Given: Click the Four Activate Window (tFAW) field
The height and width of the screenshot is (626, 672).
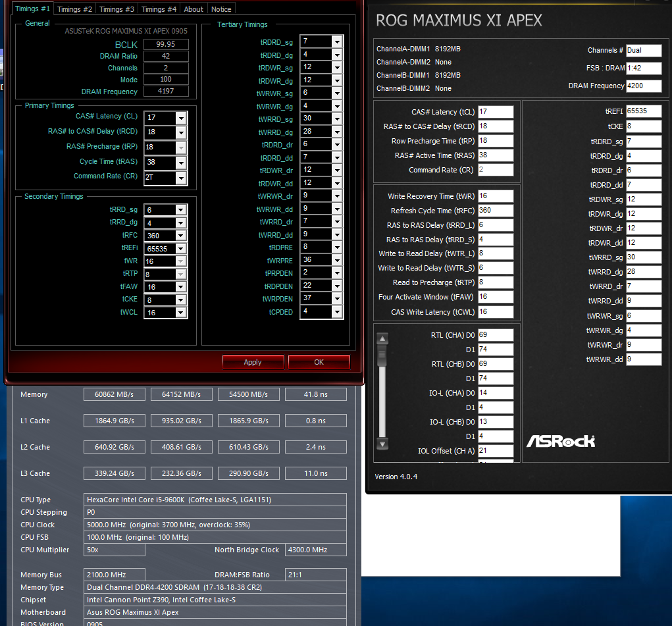Looking at the screenshot, I should 496,297.
